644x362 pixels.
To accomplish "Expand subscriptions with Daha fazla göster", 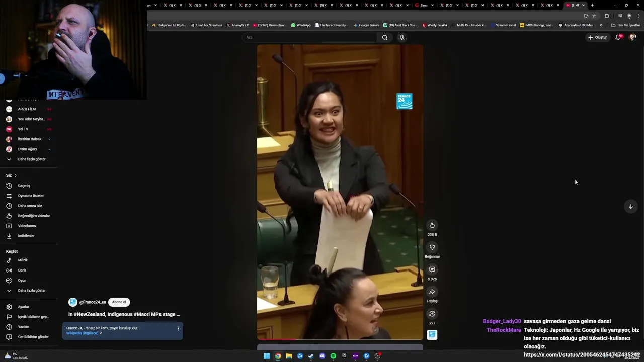I will [29, 159].
